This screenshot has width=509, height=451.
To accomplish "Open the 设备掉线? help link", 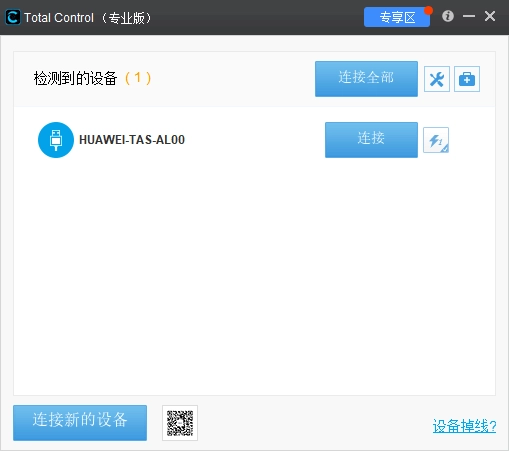I will [x=464, y=426].
